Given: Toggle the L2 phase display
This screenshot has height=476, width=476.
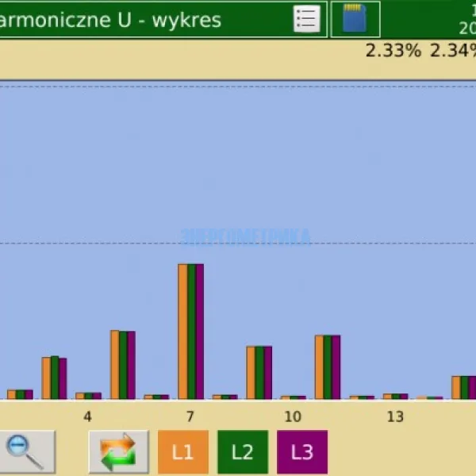Looking at the screenshot, I should pos(242,451).
